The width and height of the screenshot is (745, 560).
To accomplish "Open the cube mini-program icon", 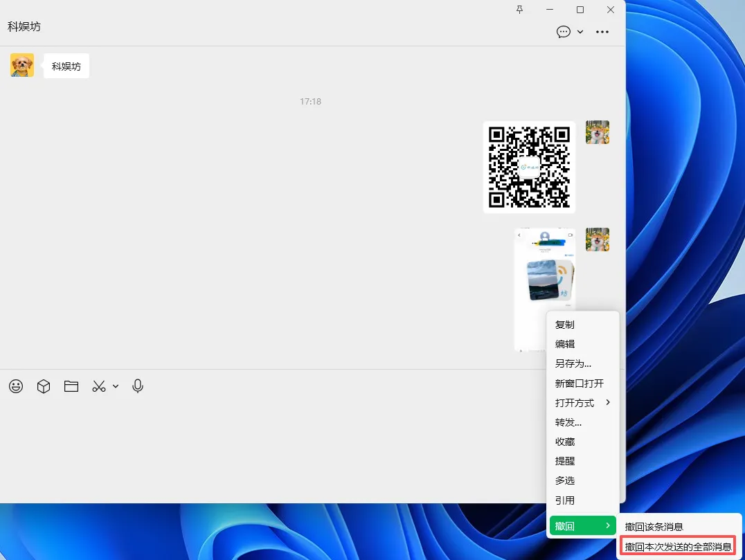I will click(x=43, y=386).
